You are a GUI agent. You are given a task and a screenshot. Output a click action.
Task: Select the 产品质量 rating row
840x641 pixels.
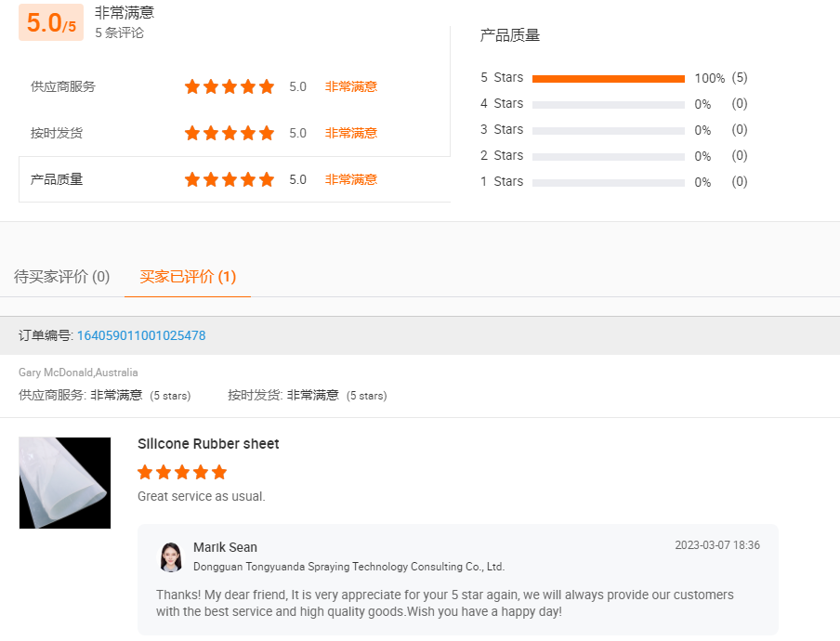tap(57, 179)
